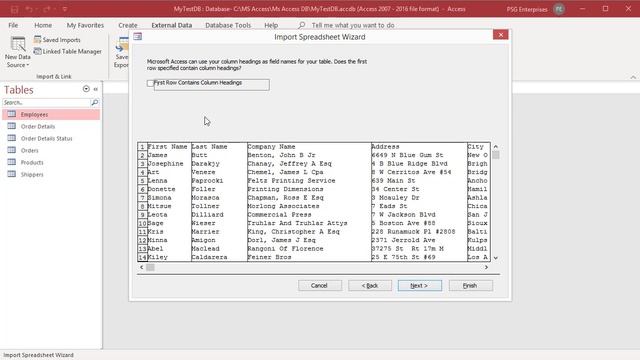Open the Customize Quick Access Toolbar dropdown
The width and height of the screenshot is (640, 360).
[65, 9]
